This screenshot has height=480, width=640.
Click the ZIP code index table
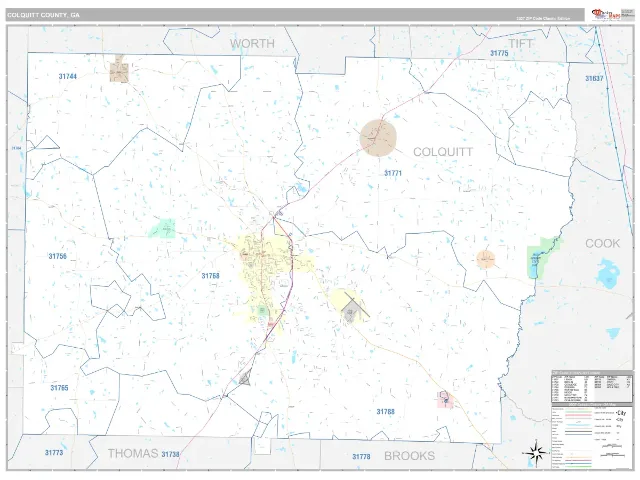click(592, 386)
